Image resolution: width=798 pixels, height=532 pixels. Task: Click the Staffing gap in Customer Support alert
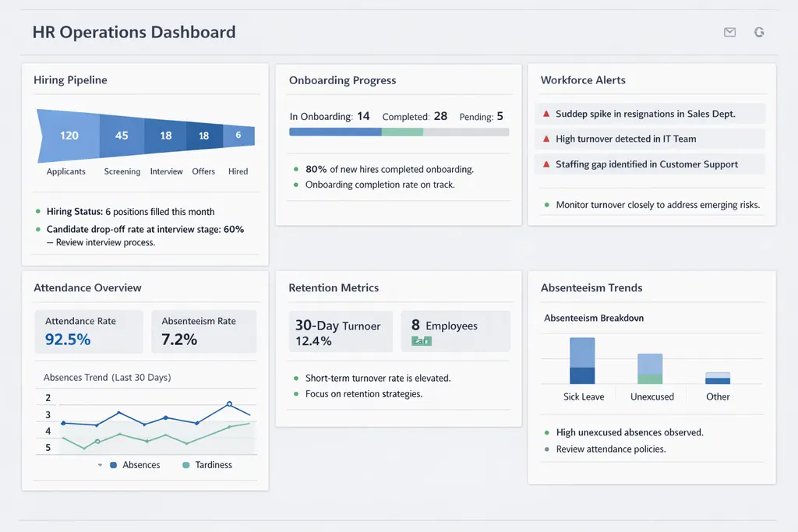pyautogui.click(x=650, y=164)
